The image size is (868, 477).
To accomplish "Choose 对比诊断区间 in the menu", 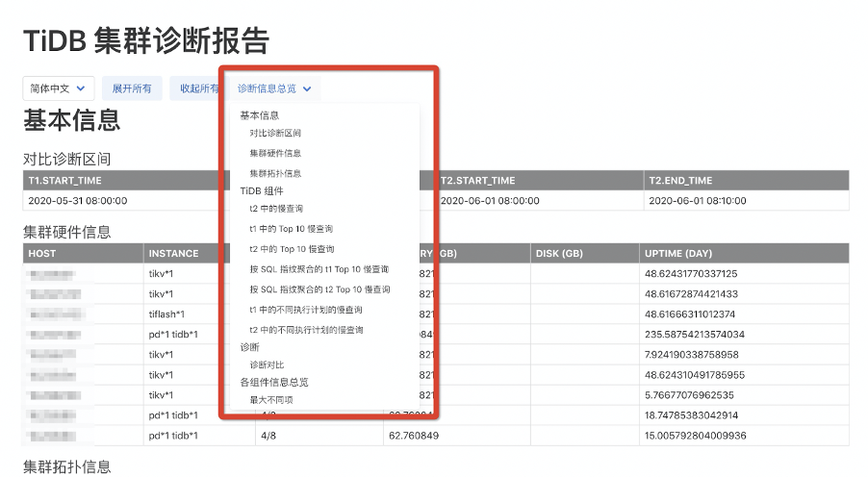I will tap(275, 134).
